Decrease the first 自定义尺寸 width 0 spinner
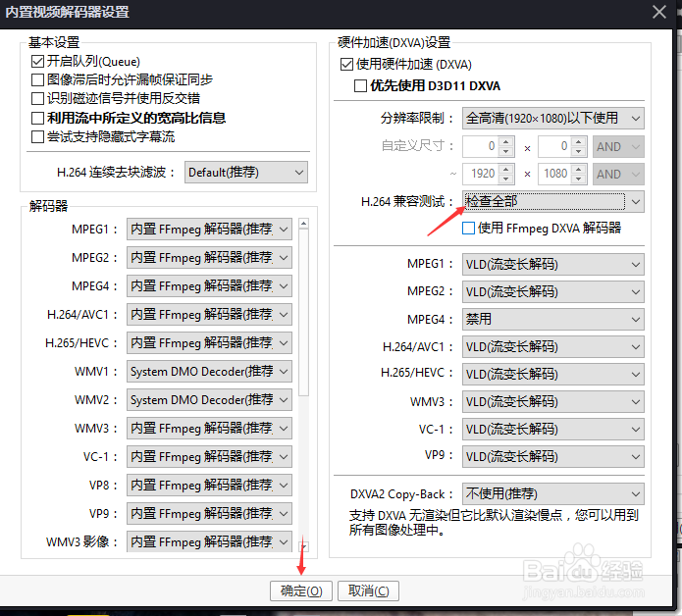 505,152
